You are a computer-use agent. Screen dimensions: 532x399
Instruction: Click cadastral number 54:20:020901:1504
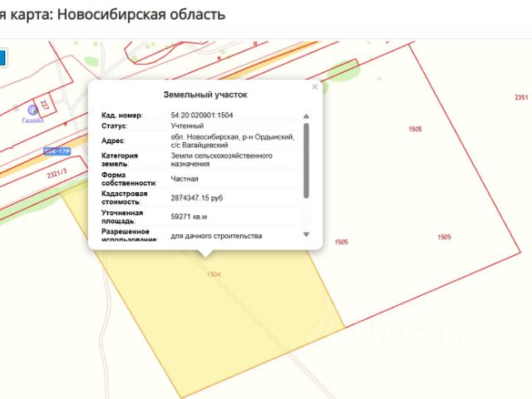click(x=202, y=115)
